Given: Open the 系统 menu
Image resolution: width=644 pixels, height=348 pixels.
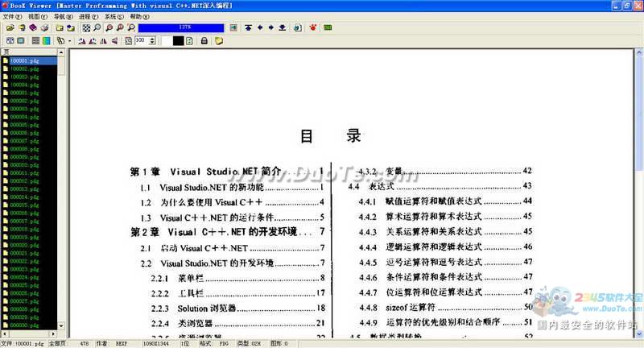Looking at the screenshot, I should [x=114, y=17].
